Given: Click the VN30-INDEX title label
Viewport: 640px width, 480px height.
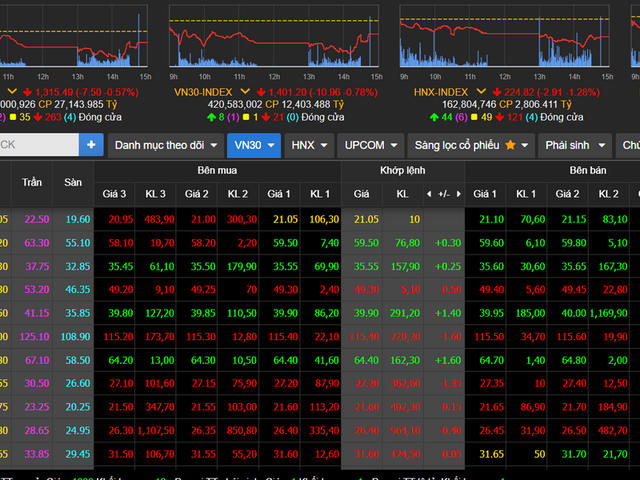Looking at the screenshot, I should [204, 91].
